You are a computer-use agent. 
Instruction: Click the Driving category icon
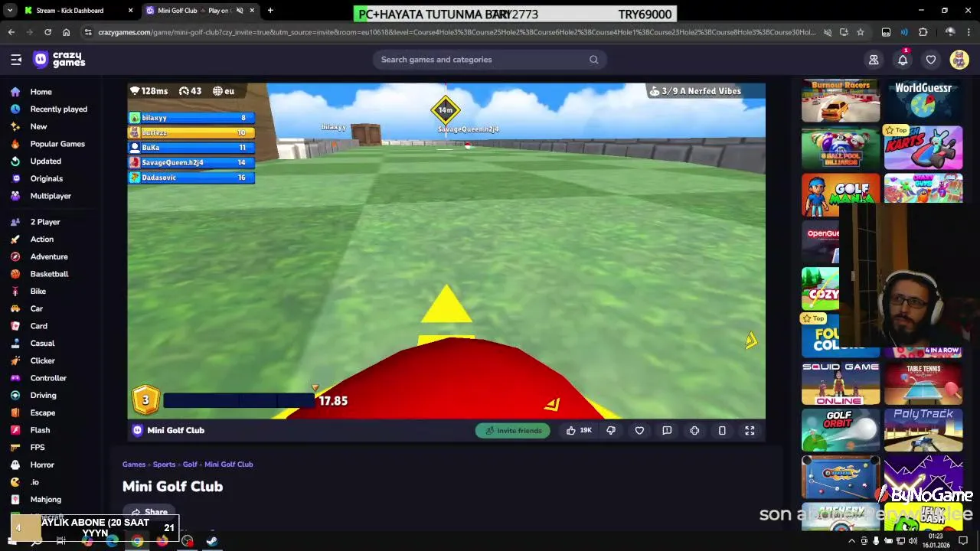pyautogui.click(x=15, y=396)
